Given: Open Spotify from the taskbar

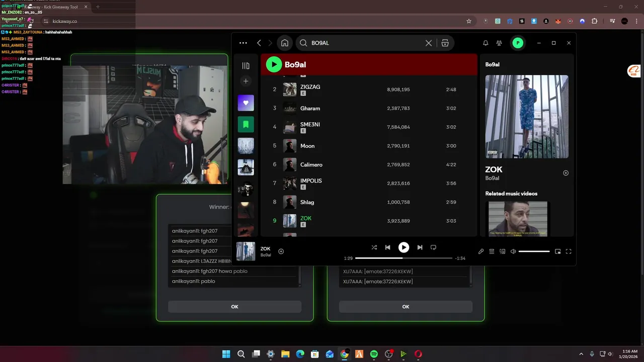Looking at the screenshot, I should click(374, 354).
